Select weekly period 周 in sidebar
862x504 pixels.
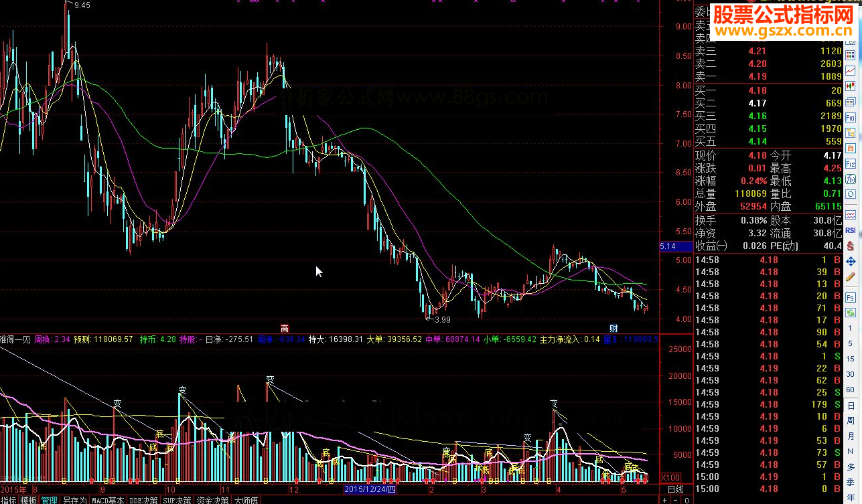pos(851,420)
